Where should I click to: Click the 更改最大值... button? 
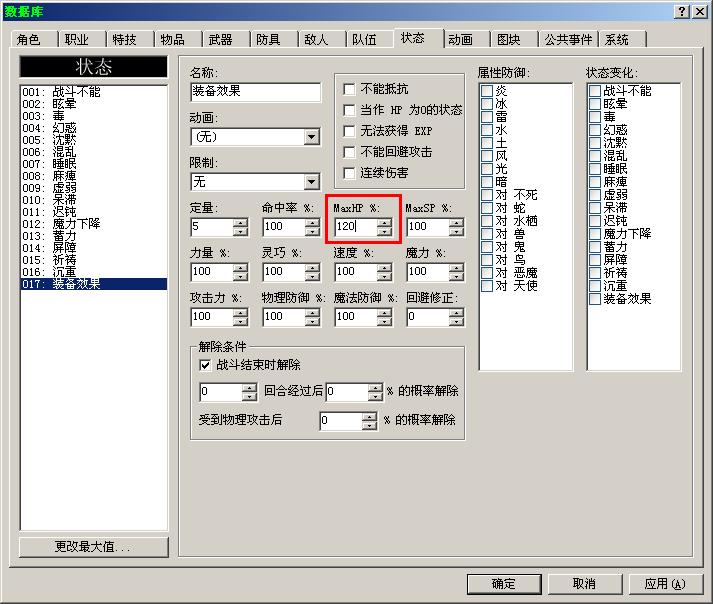pos(94,546)
